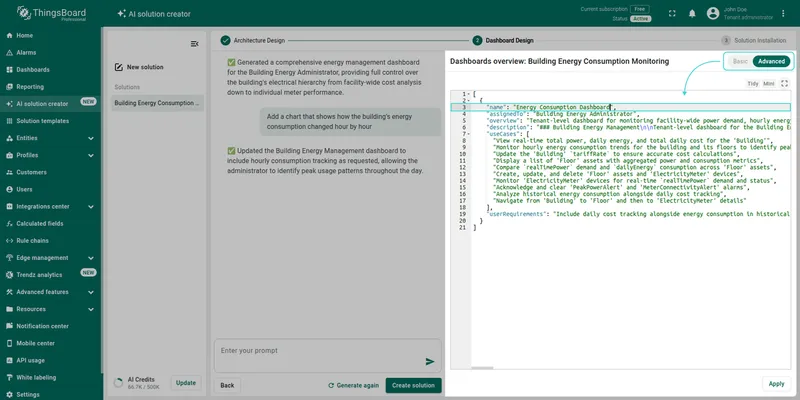Screen dimensions: 800x400
Task: Expand the Entities submenu chevron
Action: [91, 138]
